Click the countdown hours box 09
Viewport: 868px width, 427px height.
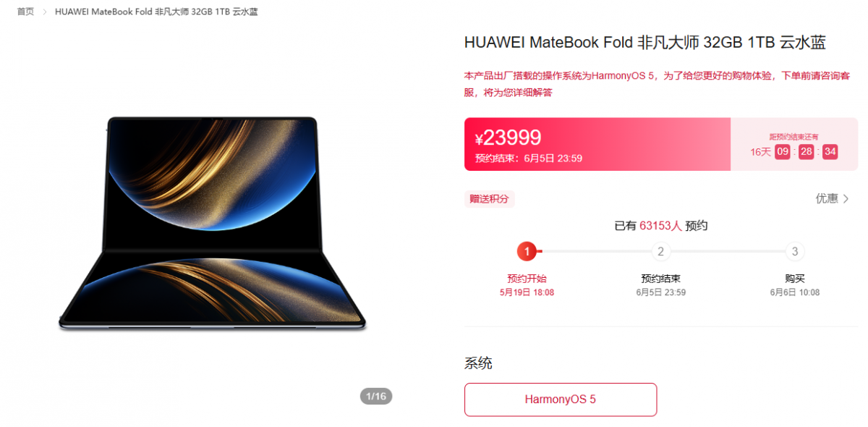782,152
